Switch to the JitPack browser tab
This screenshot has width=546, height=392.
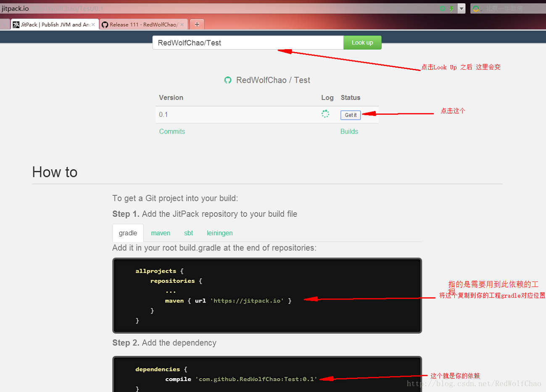click(x=55, y=24)
